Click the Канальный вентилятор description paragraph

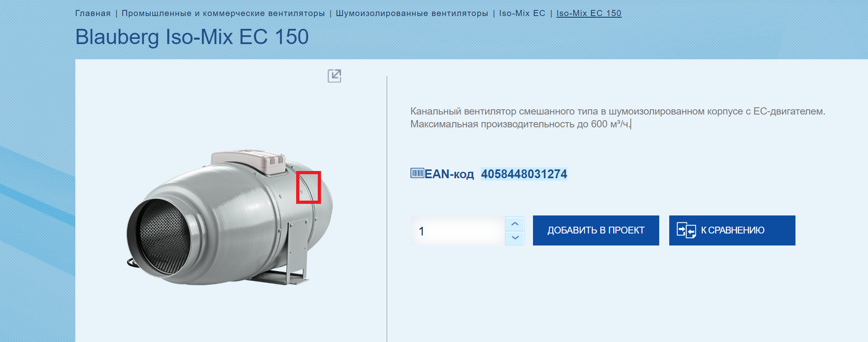coord(618,117)
